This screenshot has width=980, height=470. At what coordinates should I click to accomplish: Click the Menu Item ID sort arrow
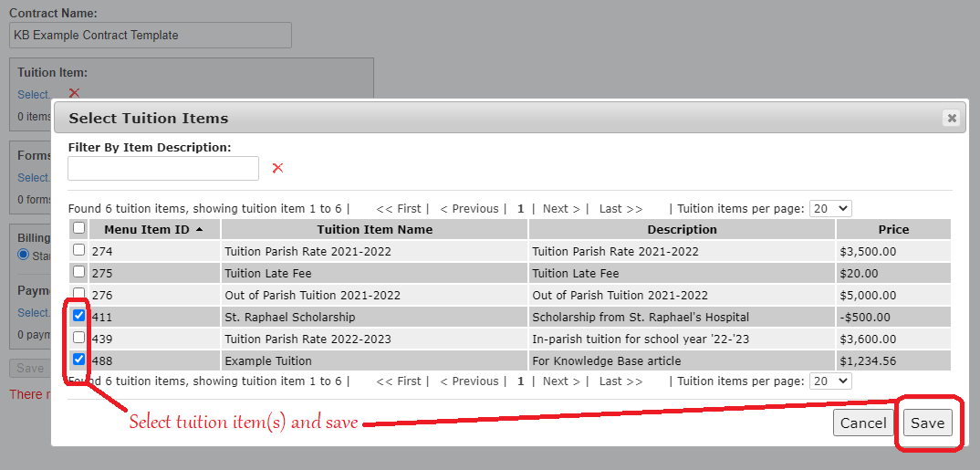(199, 230)
